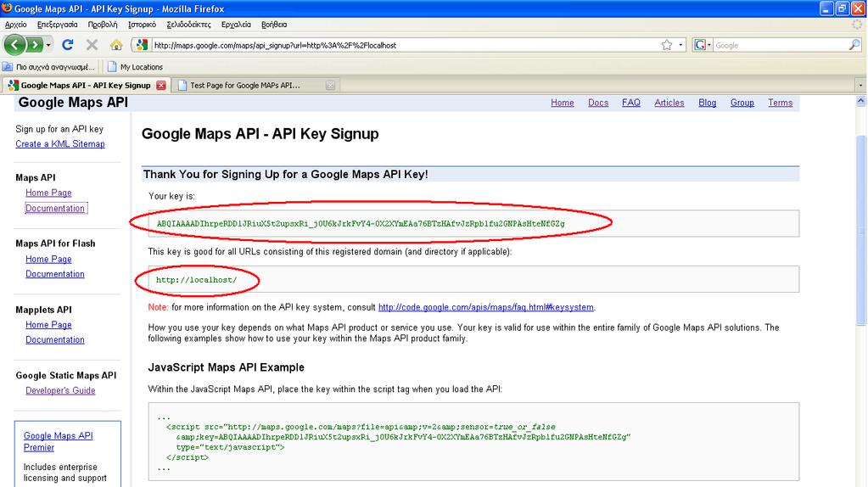Open the Επεξεργασία menu
The image size is (868, 487).
point(57,25)
